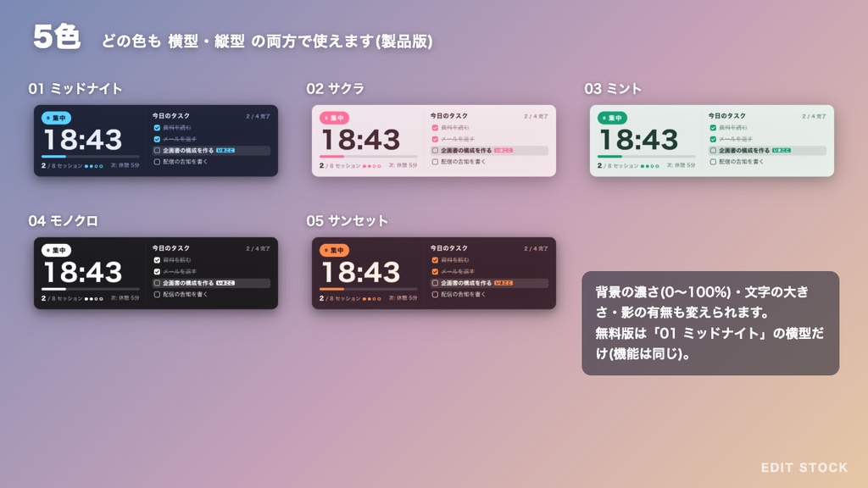The width and height of the screenshot is (868, 488).
Task: Check 配信の告知を書く in the ミント widget
Action: 713,162
